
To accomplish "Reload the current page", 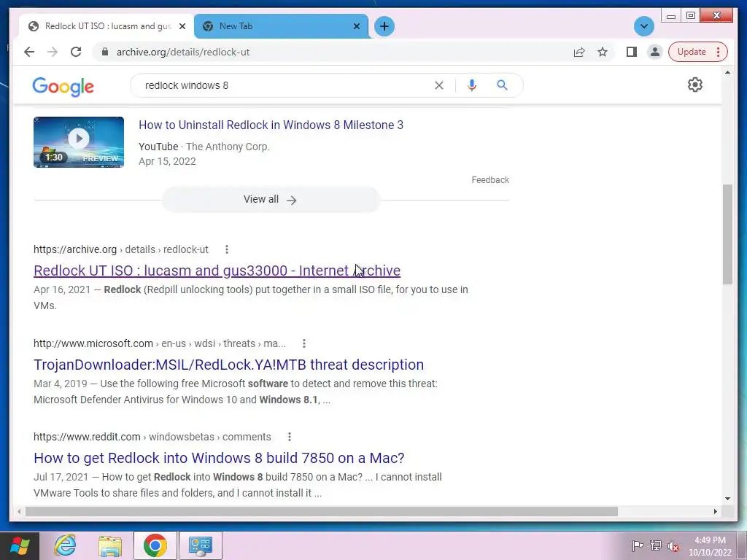I will point(76,52).
